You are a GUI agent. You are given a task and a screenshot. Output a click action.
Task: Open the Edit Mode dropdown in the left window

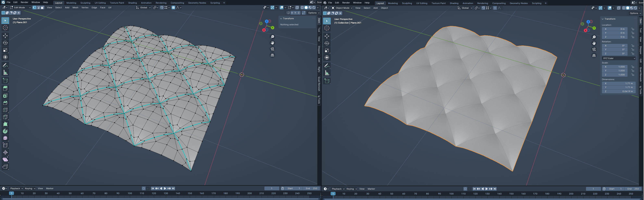20,8
